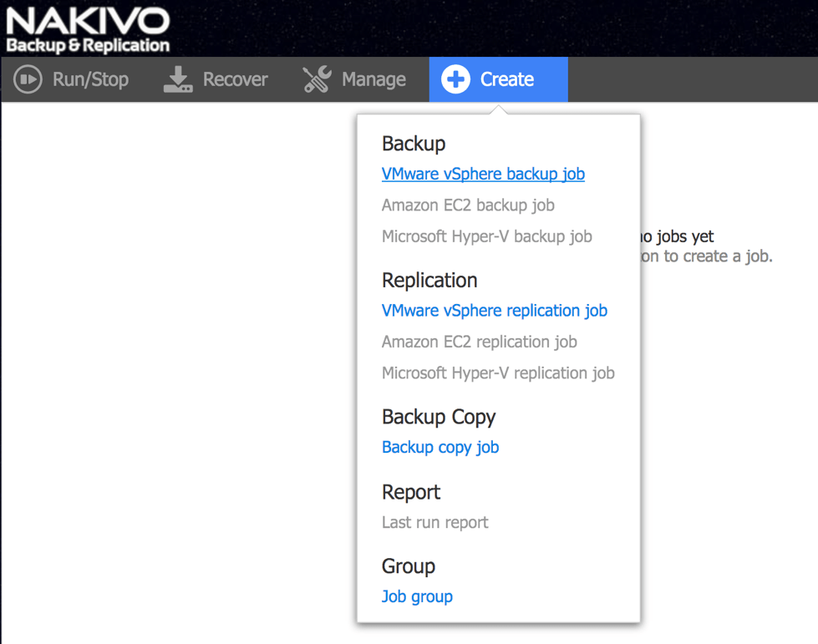The width and height of the screenshot is (818, 644).
Task: Click the Manage wrench and screwdriver icon
Action: [317, 79]
